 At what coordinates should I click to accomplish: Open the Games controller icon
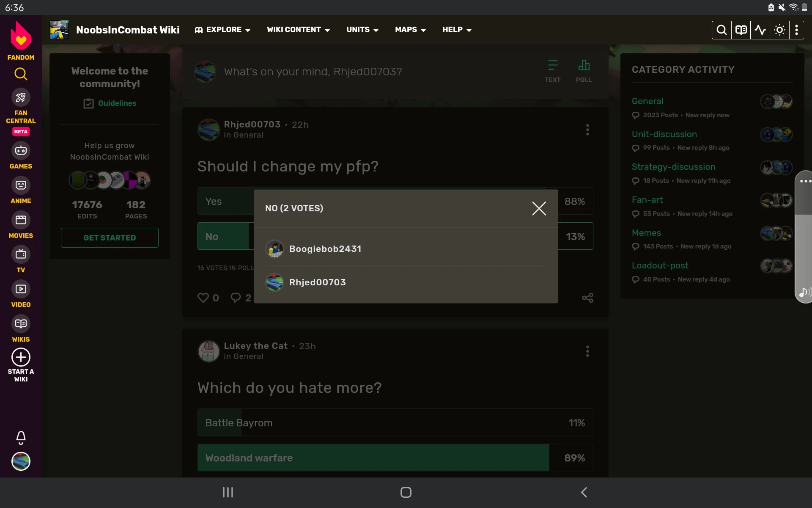click(x=21, y=151)
